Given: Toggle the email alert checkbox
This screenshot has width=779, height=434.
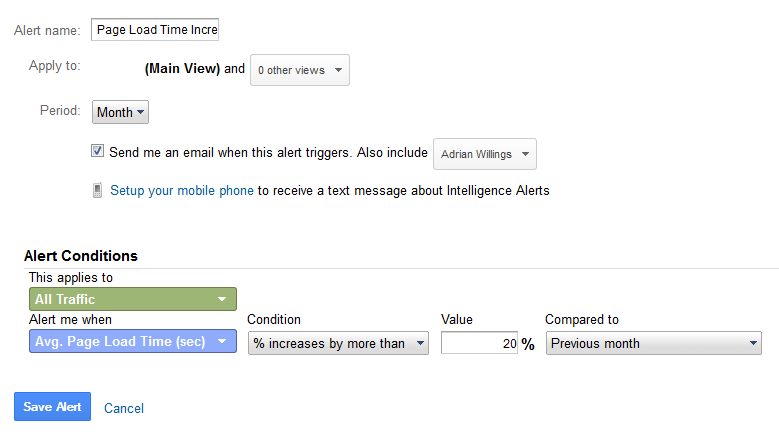Looking at the screenshot, I should click(97, 150).
